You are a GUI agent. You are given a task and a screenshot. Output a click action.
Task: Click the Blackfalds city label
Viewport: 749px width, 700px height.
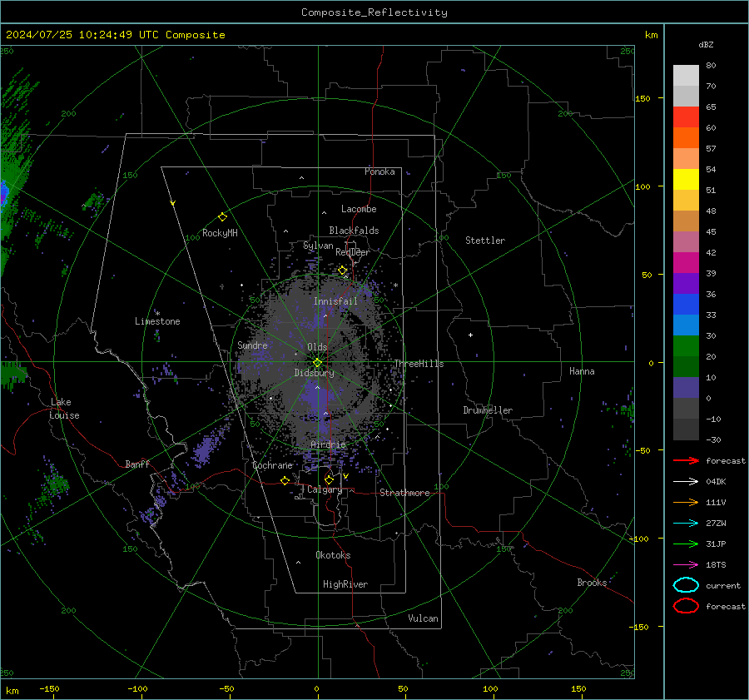pos(354,231)
